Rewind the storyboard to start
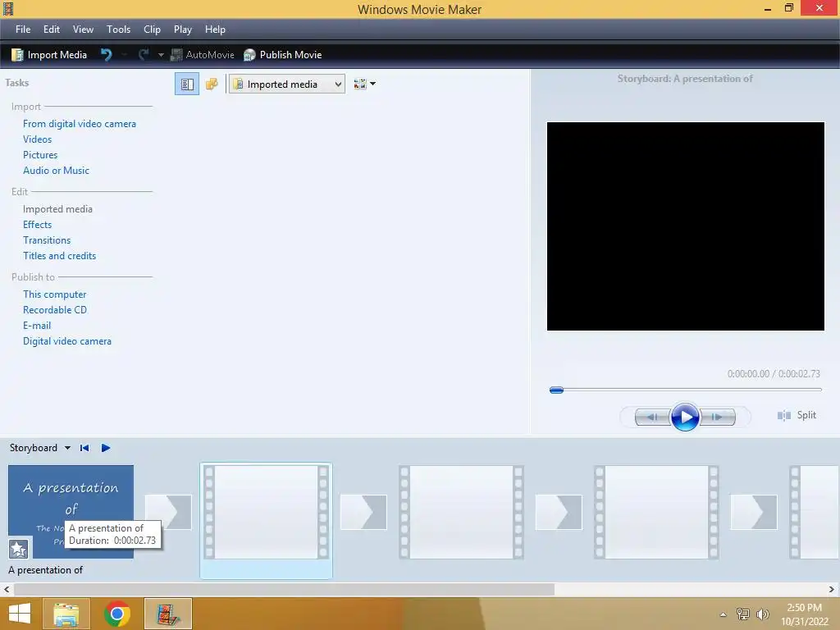Screen dimensions: 840x630 [84, 448]
